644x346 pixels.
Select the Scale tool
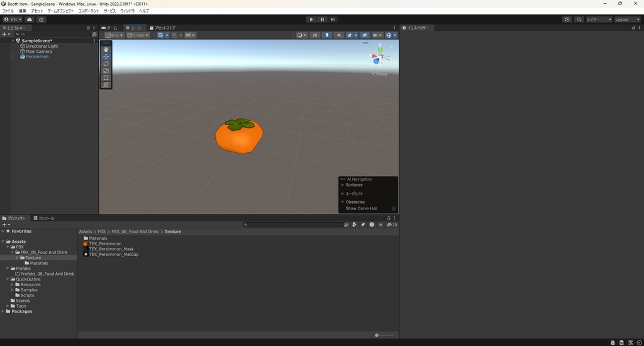click(x=106, y=70)
